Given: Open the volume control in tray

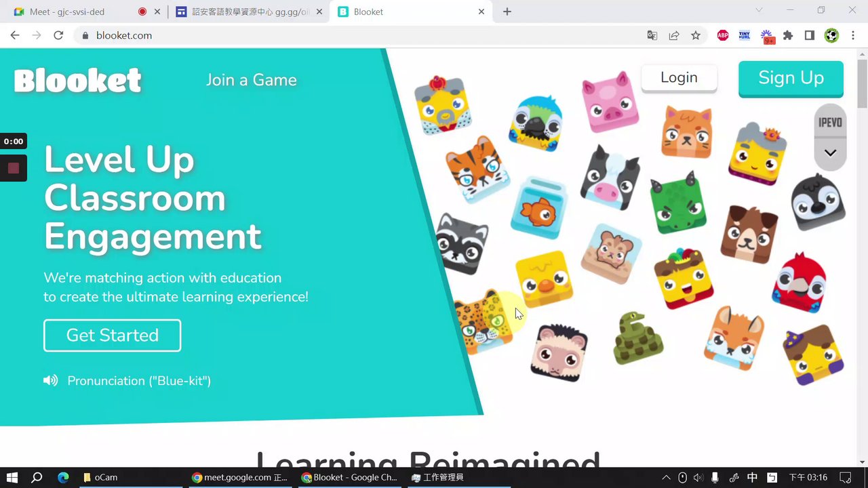Looking at the screenshot, I should coord(698,477).
